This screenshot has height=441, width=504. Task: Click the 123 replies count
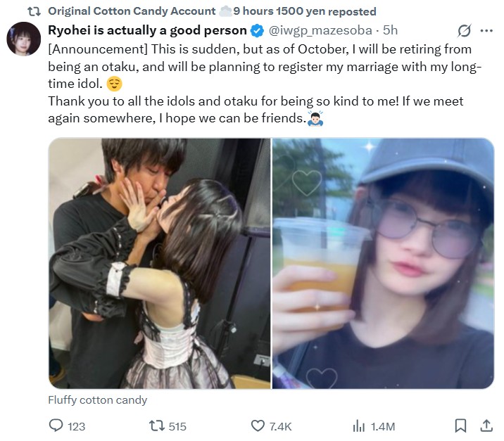(x=76, y=426)
